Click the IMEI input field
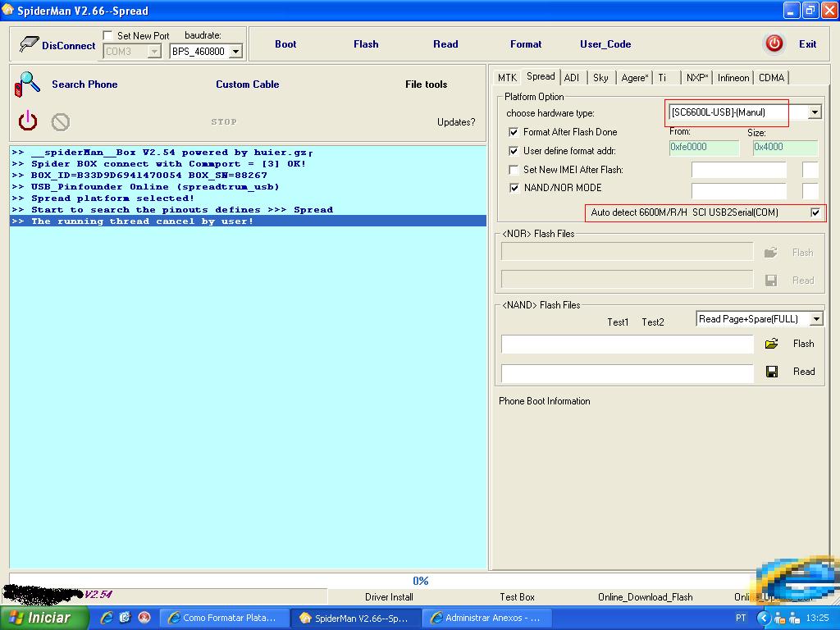The height and width of the screenshot is (630, 840). [x=739, y=170]
